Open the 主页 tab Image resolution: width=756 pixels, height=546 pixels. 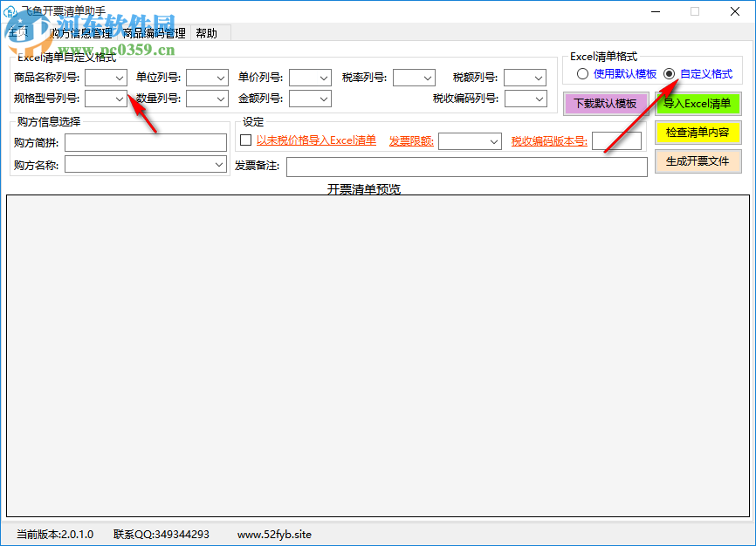pos(20,33)
